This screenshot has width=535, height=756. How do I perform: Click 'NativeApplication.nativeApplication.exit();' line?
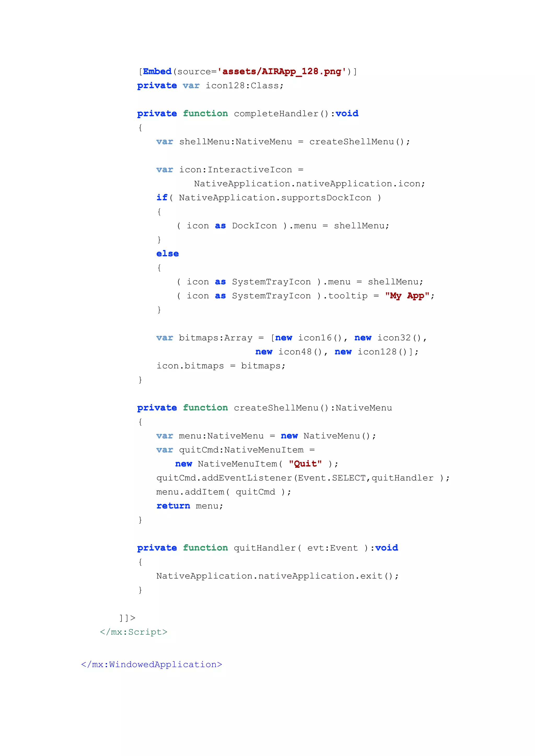point(277,576)
